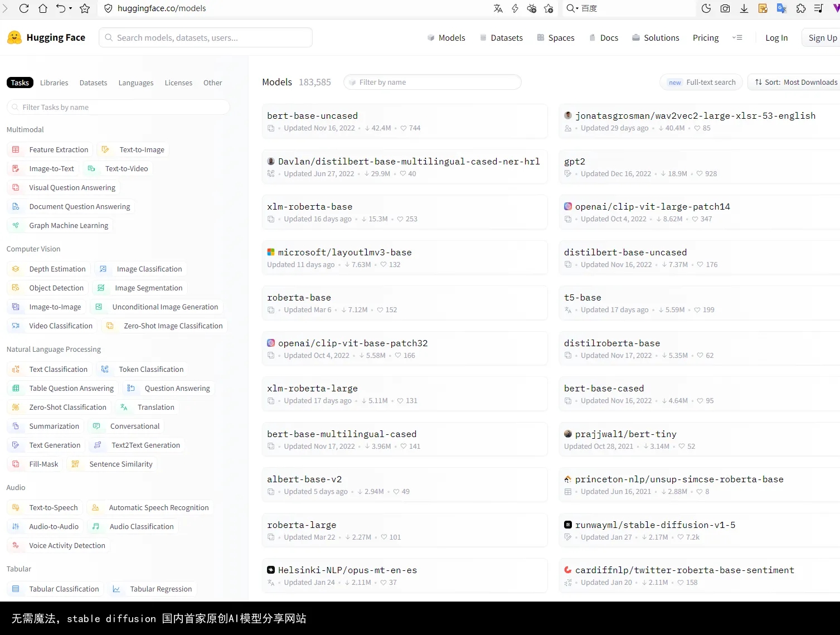Open the search engine selector dropdown
The height and width of the screenshot is (635, 840).
pos(572,8)
